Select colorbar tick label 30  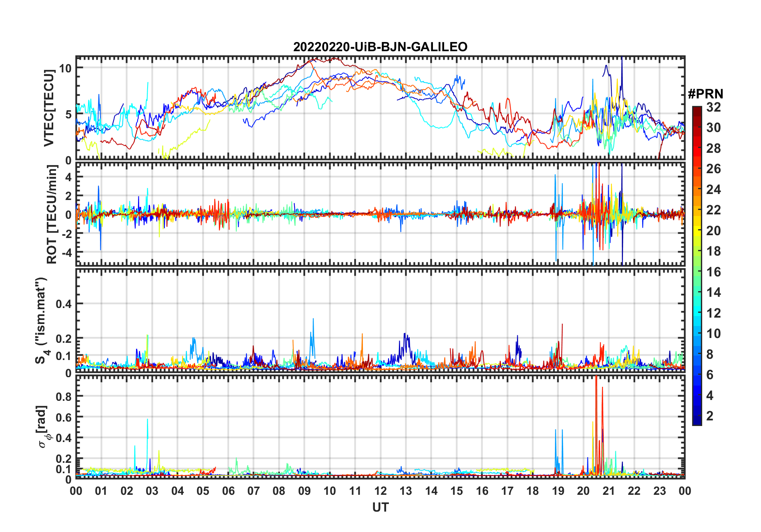click(713, 128)
